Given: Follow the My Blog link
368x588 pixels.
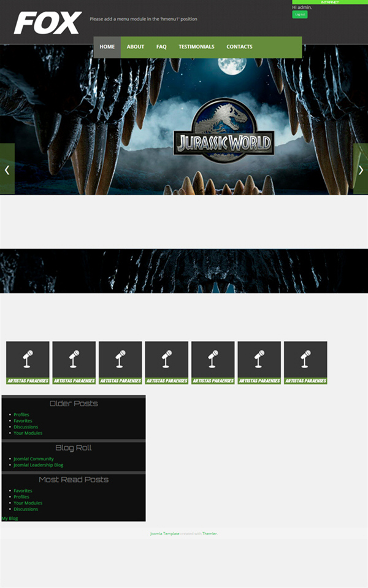Looking at the screenshot, I should 10,518.
